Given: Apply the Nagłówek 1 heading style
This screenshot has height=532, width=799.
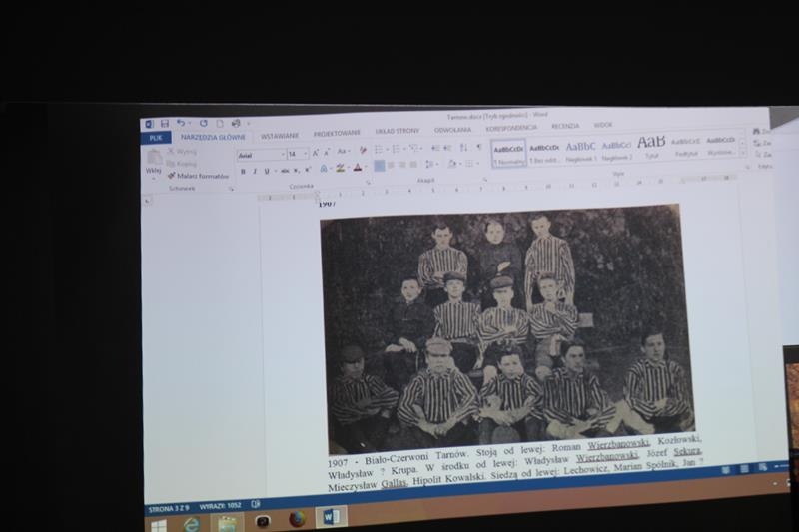Looking at the screenshot, I should [580, 148].
